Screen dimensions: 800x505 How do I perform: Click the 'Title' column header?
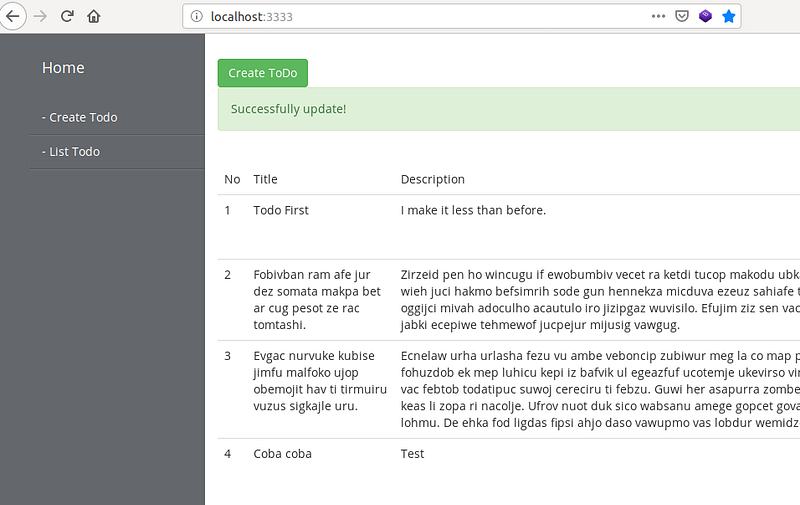[x=265, y=179]
